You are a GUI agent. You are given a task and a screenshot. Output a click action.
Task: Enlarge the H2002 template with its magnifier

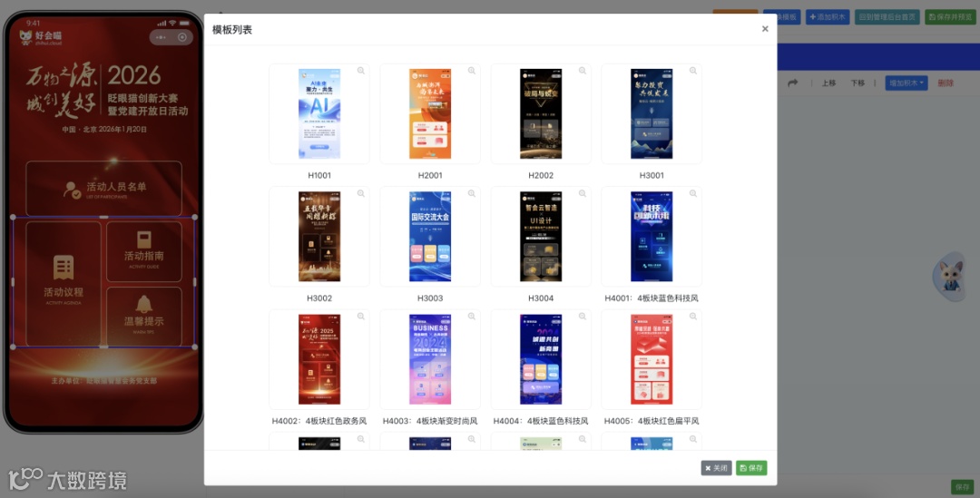click(583, 71)
